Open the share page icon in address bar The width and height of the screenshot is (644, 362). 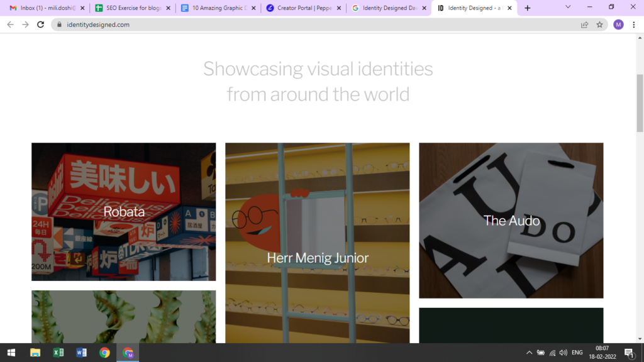pyautogui.click(x=584, y=25)
